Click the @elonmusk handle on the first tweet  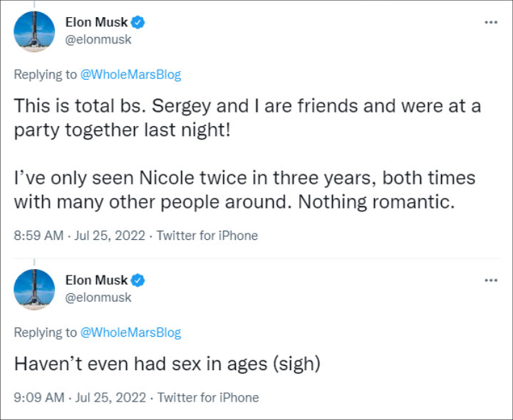[x=98, y=40]
